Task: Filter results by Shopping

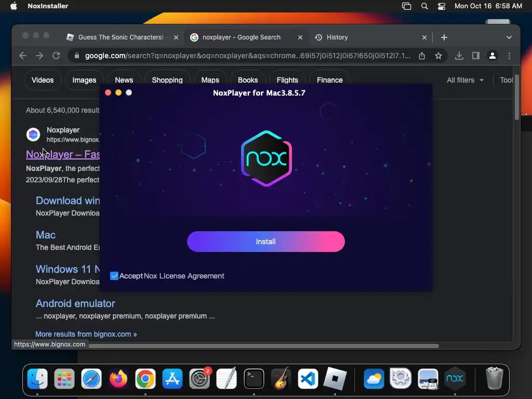Action: coord(167,80)
